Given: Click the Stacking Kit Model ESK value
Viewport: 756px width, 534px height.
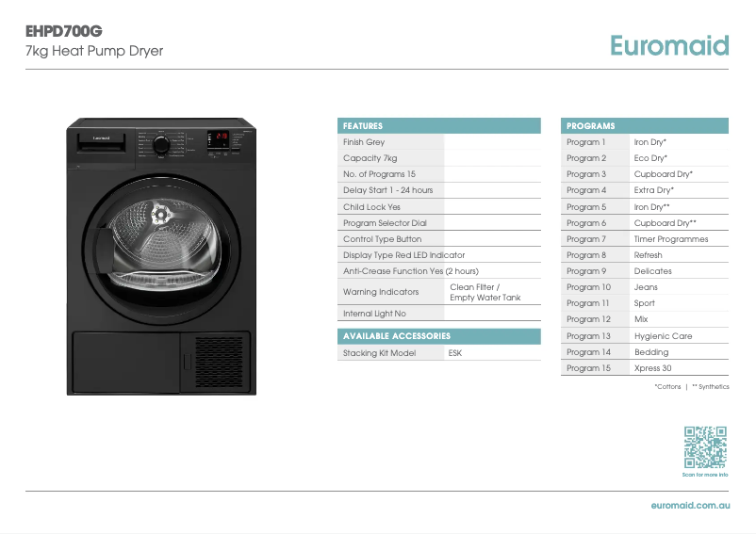Looking at the screenshot, I should (x=455, y=353).
